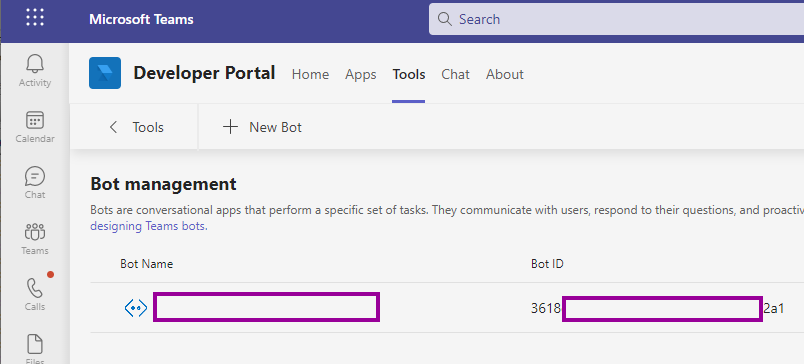Switch to the Home tab

point(310,74)
